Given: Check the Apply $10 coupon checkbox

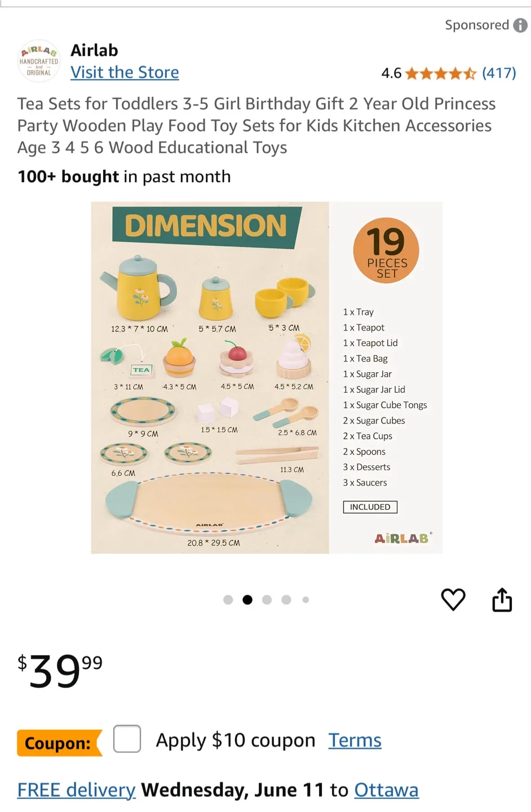Looking at the screenshot, I should (127, 739).
